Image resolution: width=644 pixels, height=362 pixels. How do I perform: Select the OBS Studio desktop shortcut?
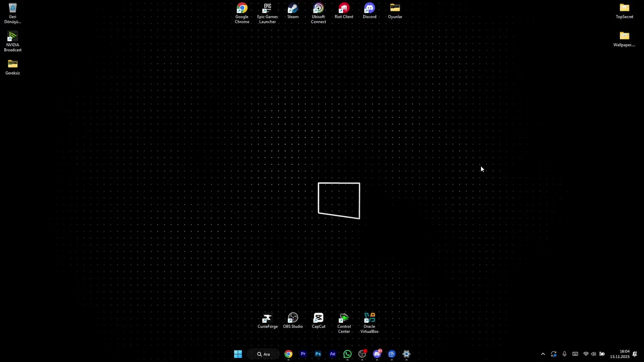coord(293,321)
